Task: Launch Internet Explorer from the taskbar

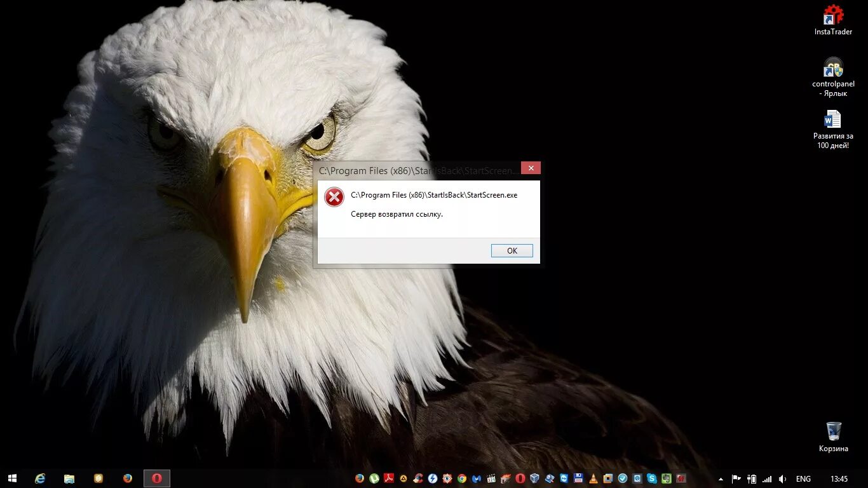Action: click(40, 478)
